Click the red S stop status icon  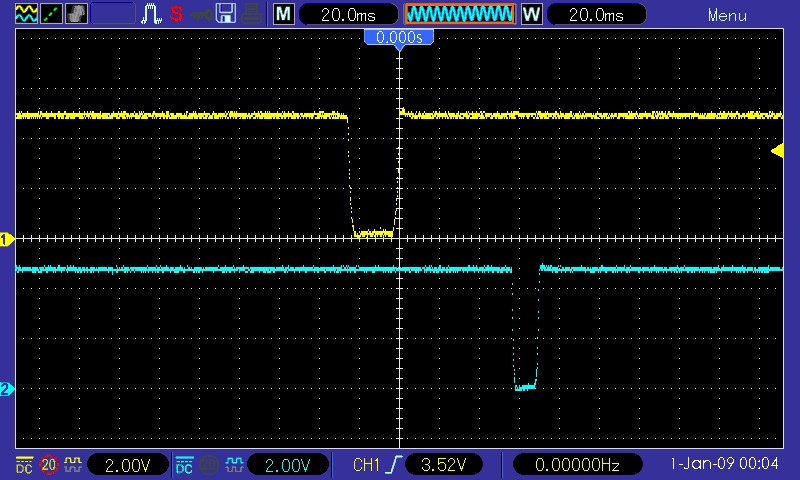click(x=177, y=14)
